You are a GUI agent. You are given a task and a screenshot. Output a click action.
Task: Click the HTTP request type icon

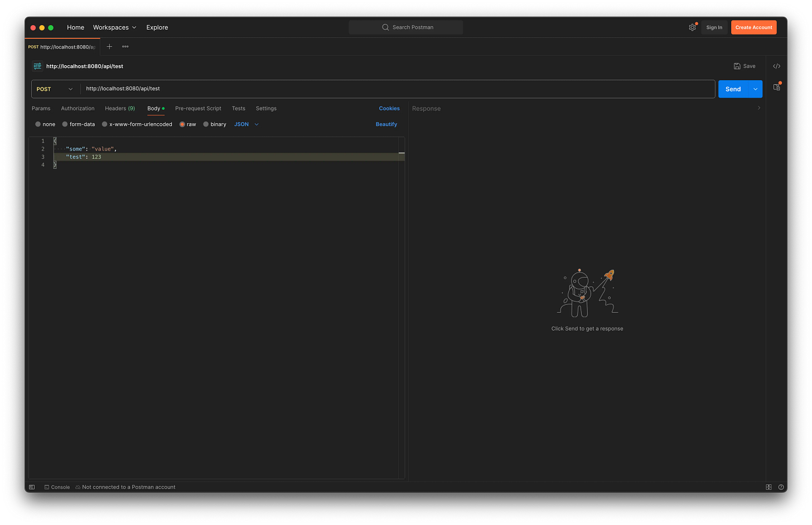pos(37,66)
